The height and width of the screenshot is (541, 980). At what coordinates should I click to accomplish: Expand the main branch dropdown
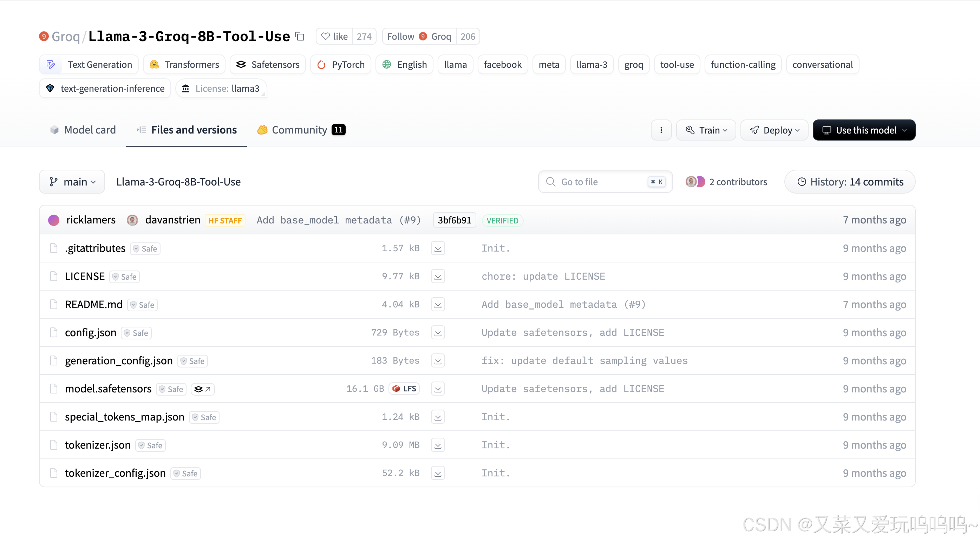pyautogui.click(x=72, y=182)
